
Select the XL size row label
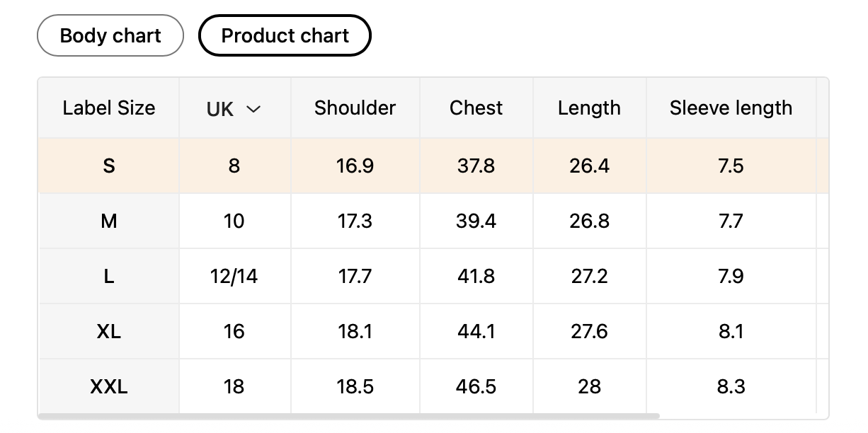pyautogui.click(x=108, y=331)
